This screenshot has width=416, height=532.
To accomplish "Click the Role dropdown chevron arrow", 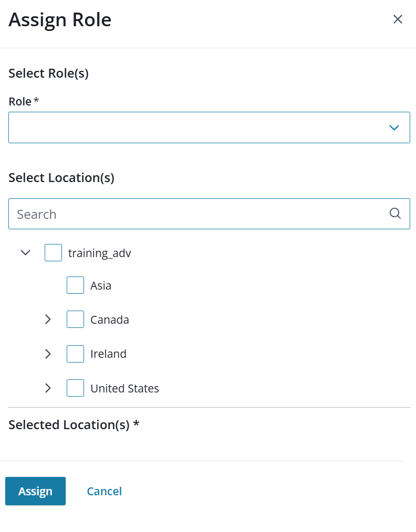I will [x=394, y=127].
